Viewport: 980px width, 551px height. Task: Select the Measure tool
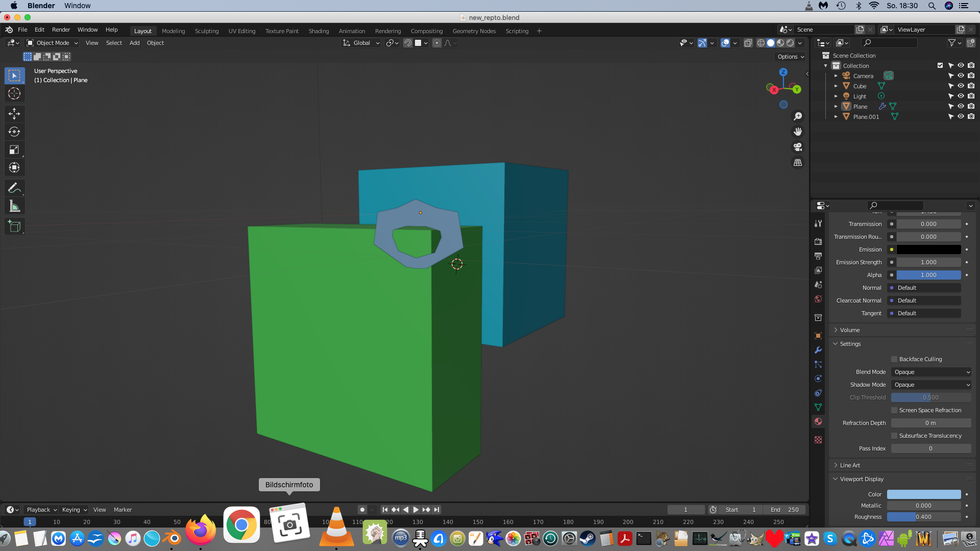[x=14, y=206]
